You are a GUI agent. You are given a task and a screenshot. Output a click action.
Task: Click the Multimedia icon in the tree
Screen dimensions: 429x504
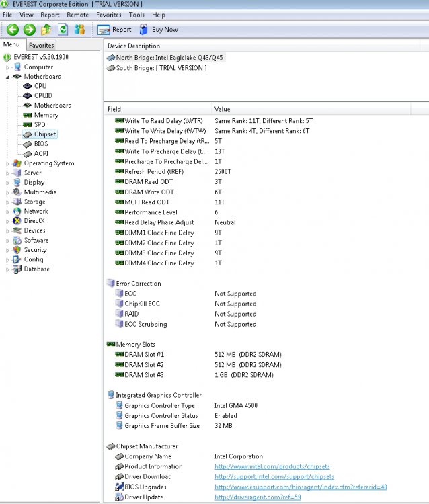[17, 192]
